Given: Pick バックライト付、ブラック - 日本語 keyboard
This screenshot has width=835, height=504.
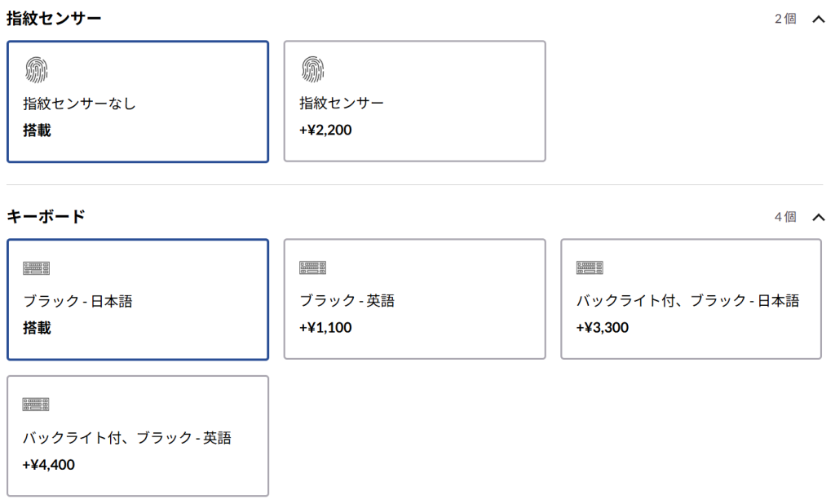Looking at the screenshot, I should point(691,298).
